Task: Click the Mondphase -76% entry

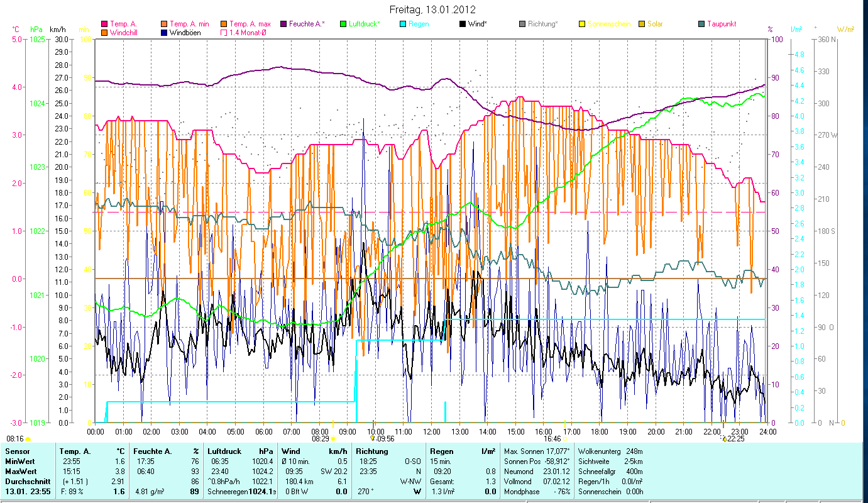Action: pyautogui.click(x=537, y=492)
